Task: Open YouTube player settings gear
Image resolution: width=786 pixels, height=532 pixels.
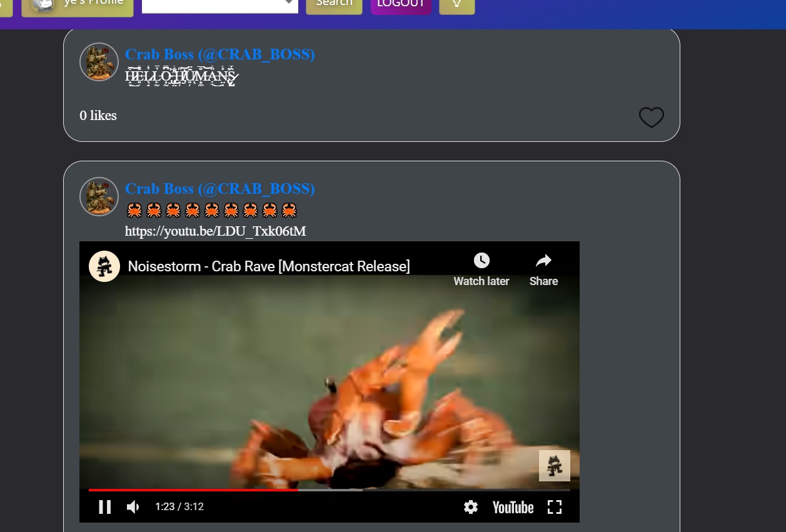Action: (x=471, y=507)
